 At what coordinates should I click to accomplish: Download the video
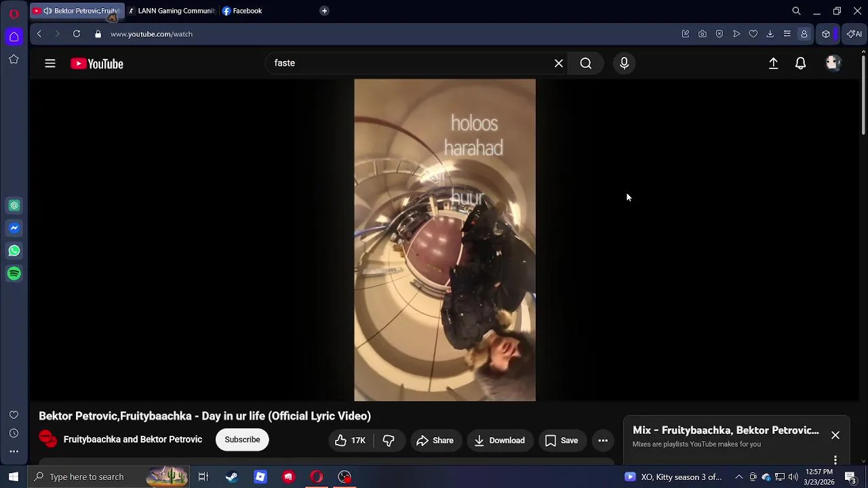tap(500, 441)
